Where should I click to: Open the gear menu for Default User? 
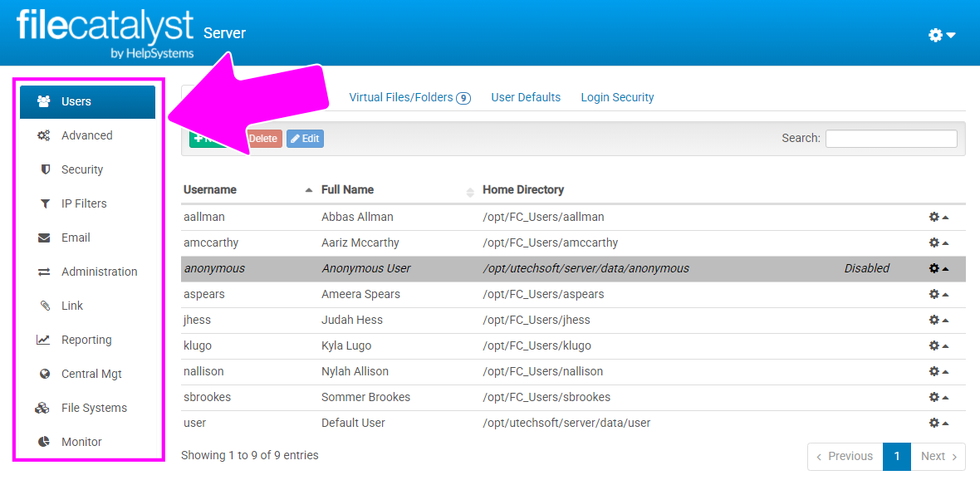pyautogui.click(x=938, y=423)
